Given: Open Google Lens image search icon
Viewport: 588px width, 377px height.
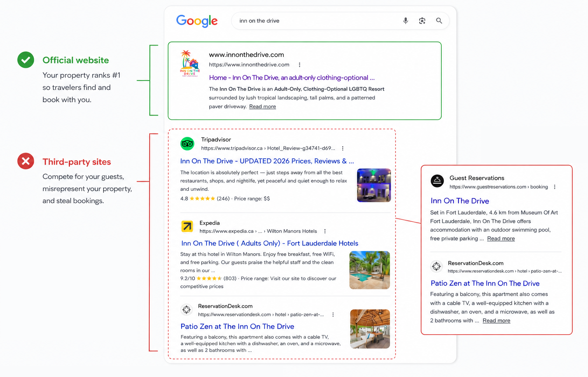Looking at the screenshot, I should tap(422, 21).
